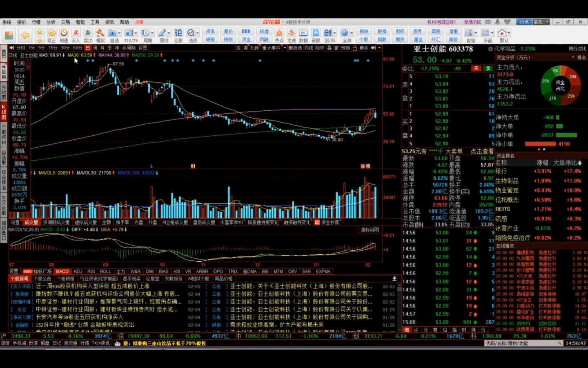Screen dimensions: 588x368
Task: Open the 全球 globe icon
Action: pos(345,33)
